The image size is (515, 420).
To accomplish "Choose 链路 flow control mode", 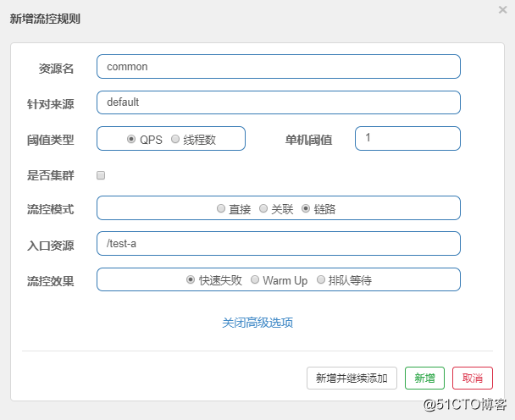I will tap(306, 208).
